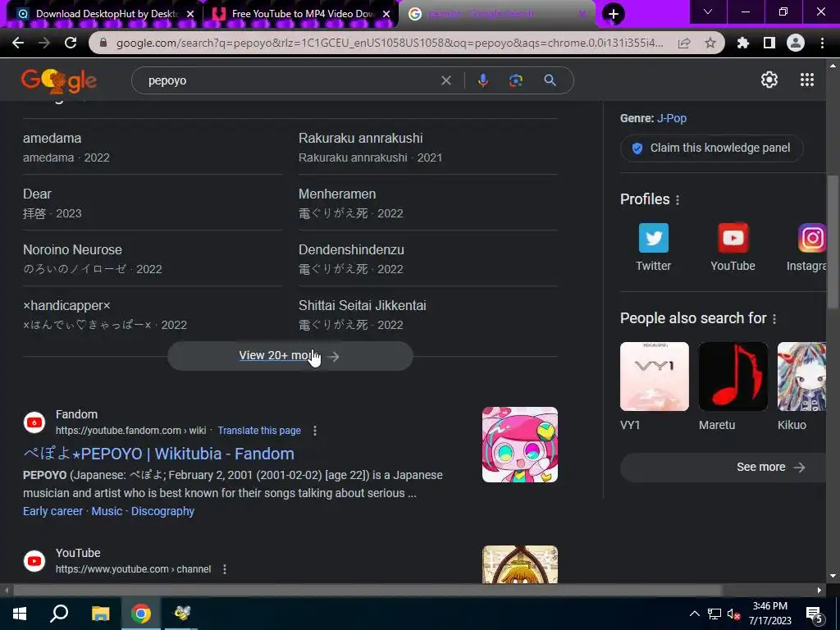Clear the search box with X

[445, 80]
